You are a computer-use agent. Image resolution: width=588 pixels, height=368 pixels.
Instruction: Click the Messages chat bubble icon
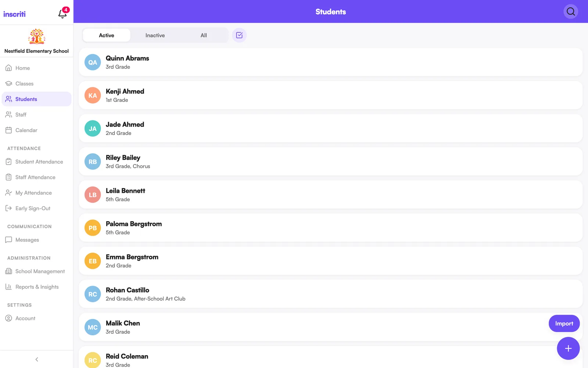click(9, 240)
